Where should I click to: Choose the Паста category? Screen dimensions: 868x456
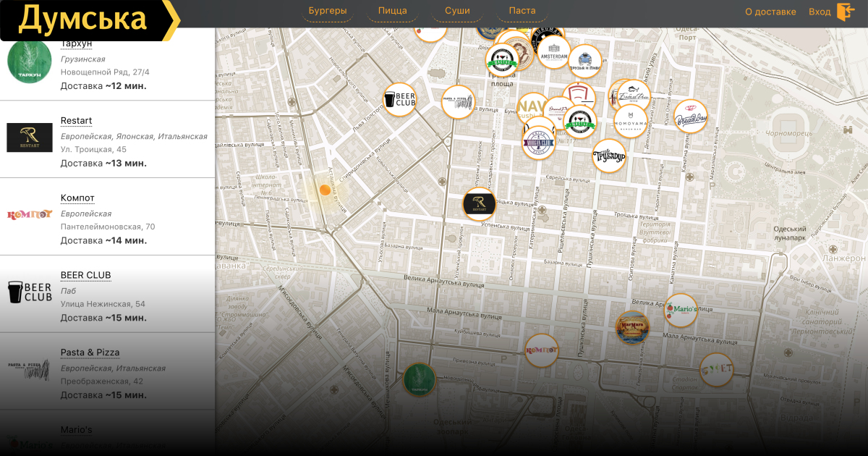click(x=522, y=11)
